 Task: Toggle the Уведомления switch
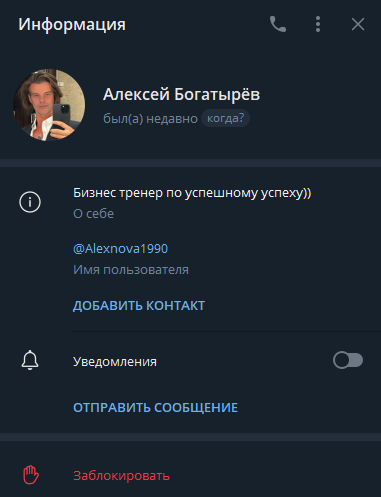tap(348, 360)
